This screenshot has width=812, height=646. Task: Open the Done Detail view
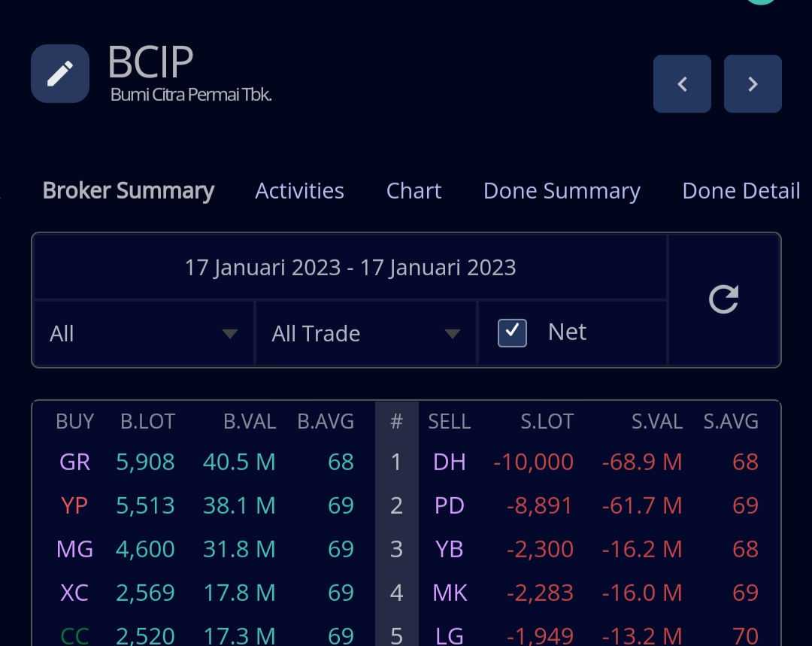741,190
